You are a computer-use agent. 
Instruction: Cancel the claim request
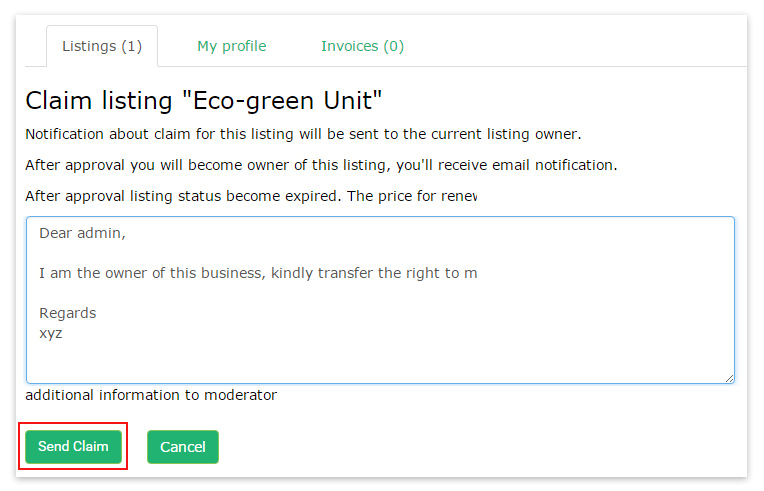(182, 447)
